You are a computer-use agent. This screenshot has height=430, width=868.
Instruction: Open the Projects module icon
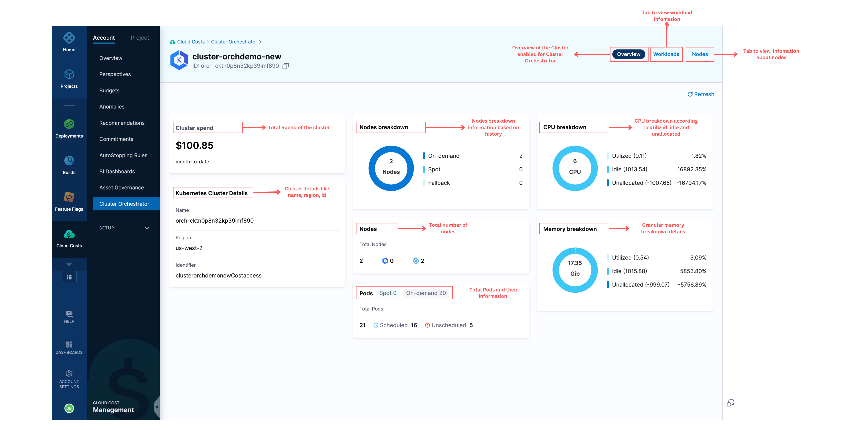[x=69, y=74]
